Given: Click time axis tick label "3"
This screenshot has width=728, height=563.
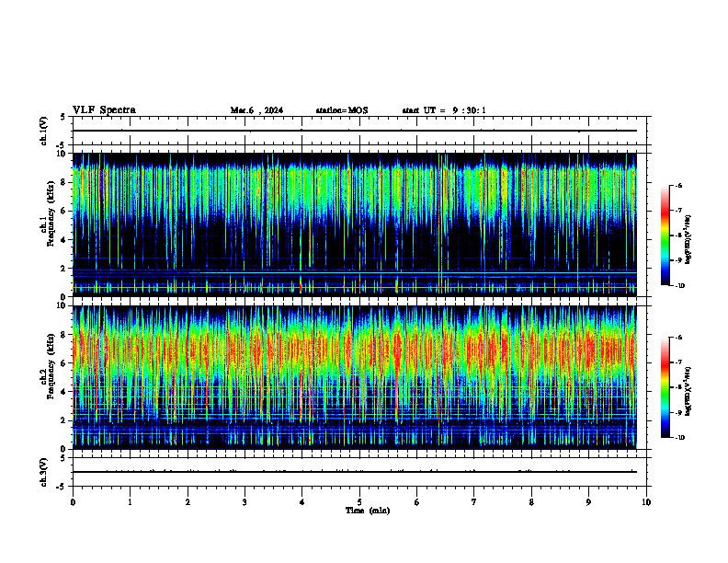Looking at the screenshot, I should [x=245, y=502].
